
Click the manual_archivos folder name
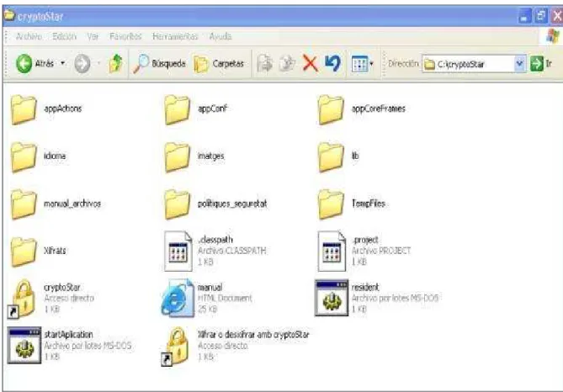[72, 204]
